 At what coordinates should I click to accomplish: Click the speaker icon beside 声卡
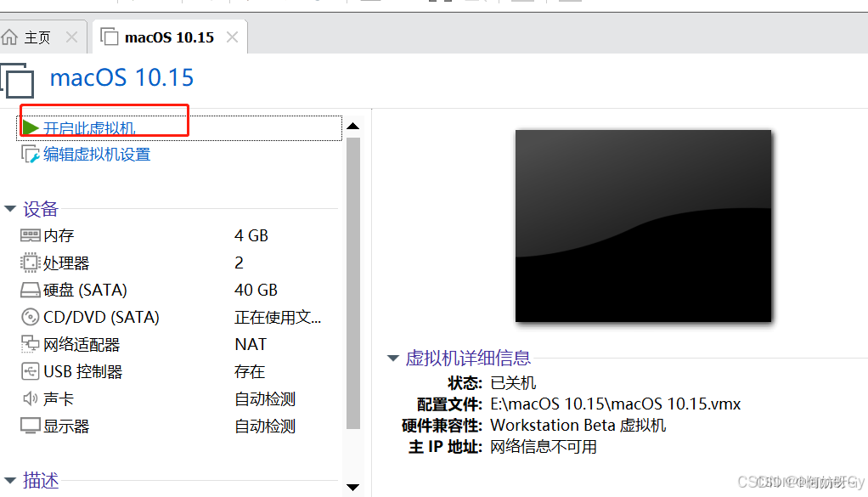pyautogui.click(x=31, y=398)
